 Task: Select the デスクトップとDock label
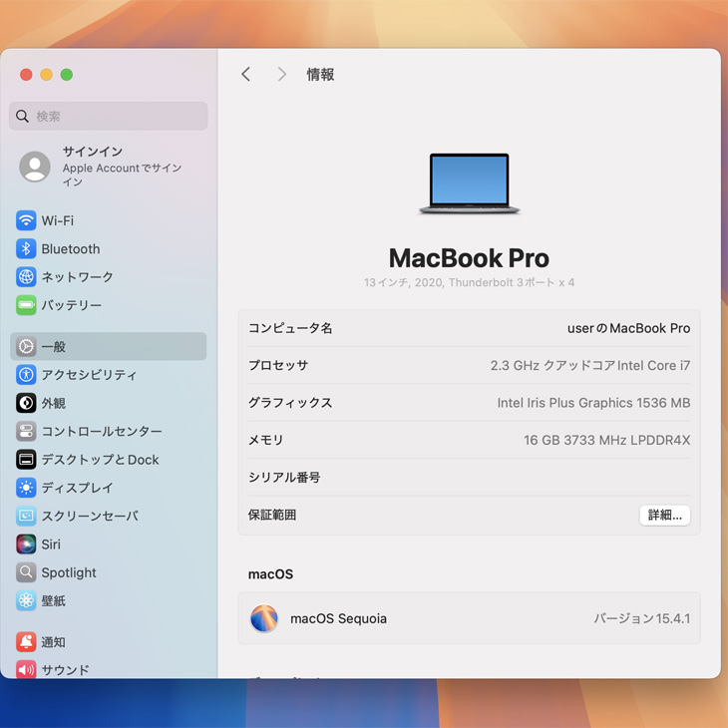[x=101, y=460]
